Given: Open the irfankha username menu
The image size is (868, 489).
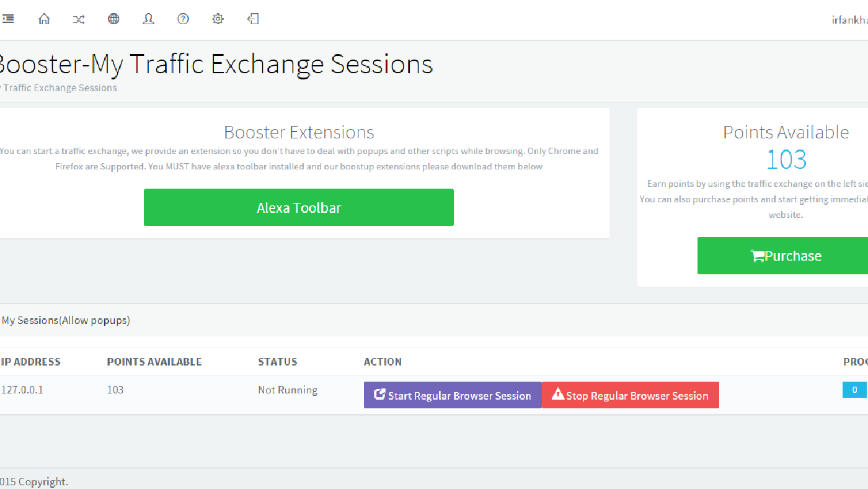Looking at the screenshot, I should pos(849,20).
